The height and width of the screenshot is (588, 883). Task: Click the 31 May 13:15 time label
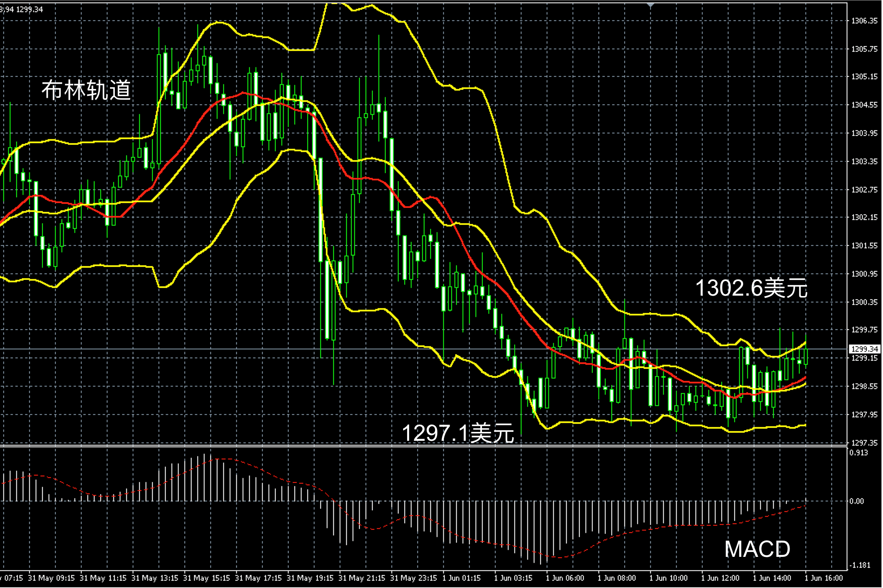pyautogui.click(x=155, y=578)
